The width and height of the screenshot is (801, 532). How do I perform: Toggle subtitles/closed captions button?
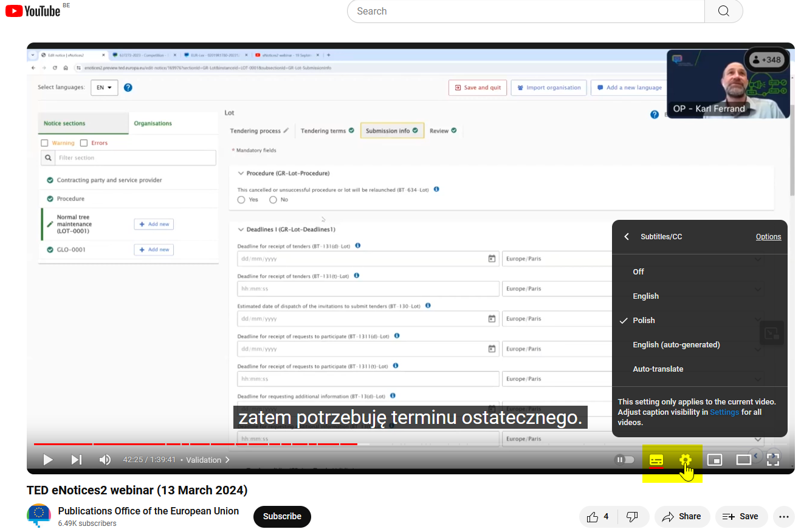point(656,460)
